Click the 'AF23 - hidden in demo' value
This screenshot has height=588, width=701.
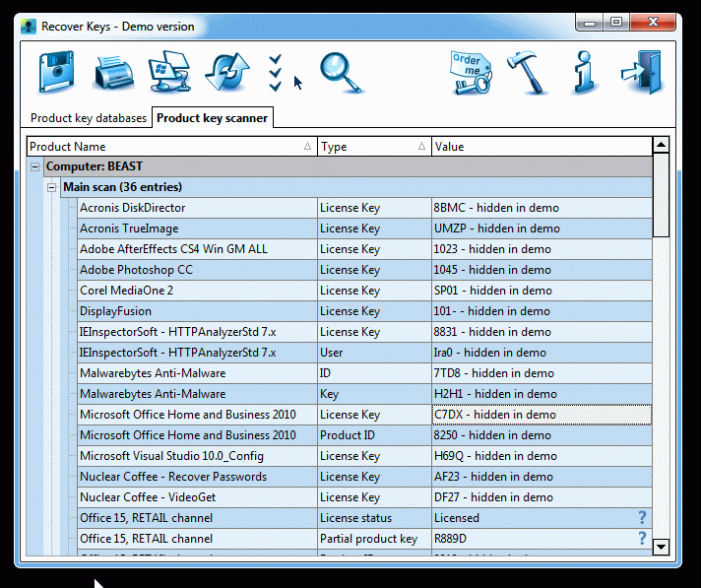coord(542,477)
